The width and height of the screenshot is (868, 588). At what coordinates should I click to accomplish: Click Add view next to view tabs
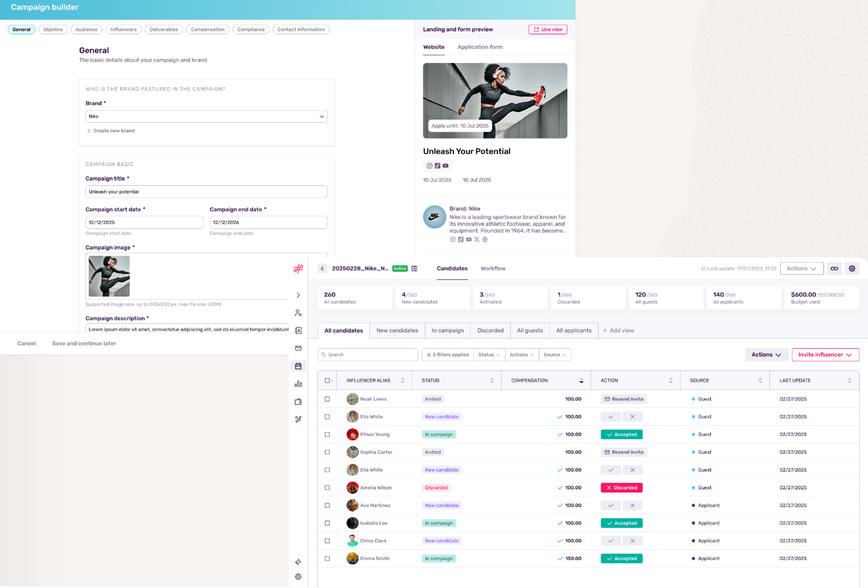pyautogui.click(x=618, y=330)
